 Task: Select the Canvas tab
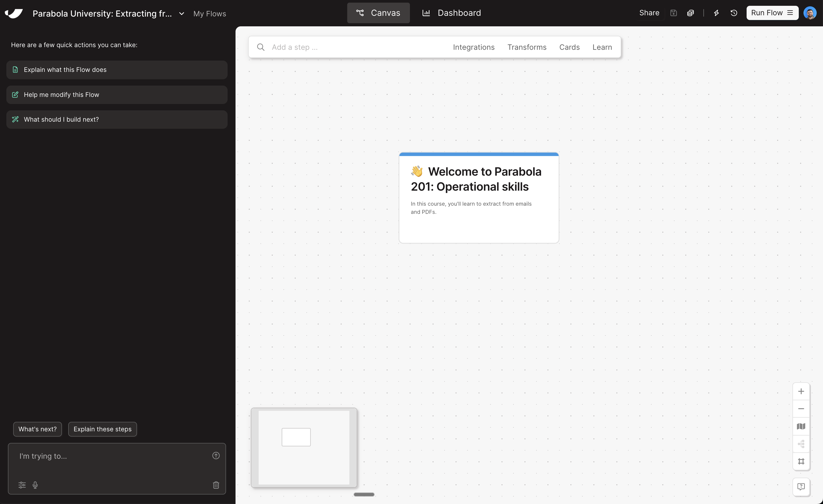click(x=378, y=13)
